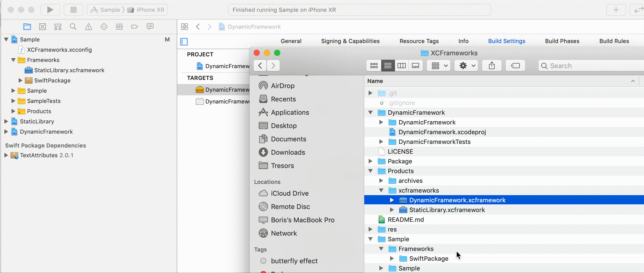Switch Finder to gallery view
The height and width of the screenshot is (273, 644).
coord(416,66)
